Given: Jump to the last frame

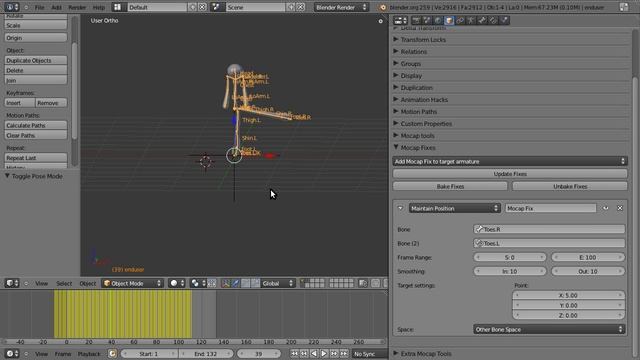Looking at the screenshot, I should (x=344, y=353).
